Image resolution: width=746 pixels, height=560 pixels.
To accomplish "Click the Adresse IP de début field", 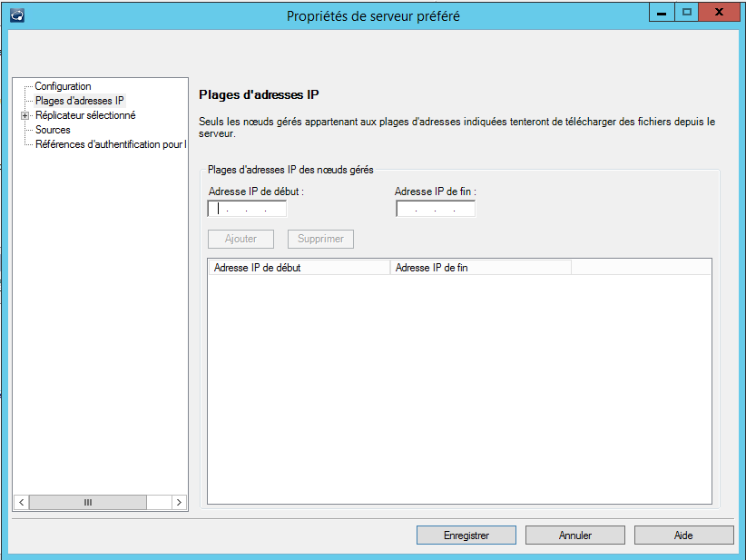I will point(247,209).
